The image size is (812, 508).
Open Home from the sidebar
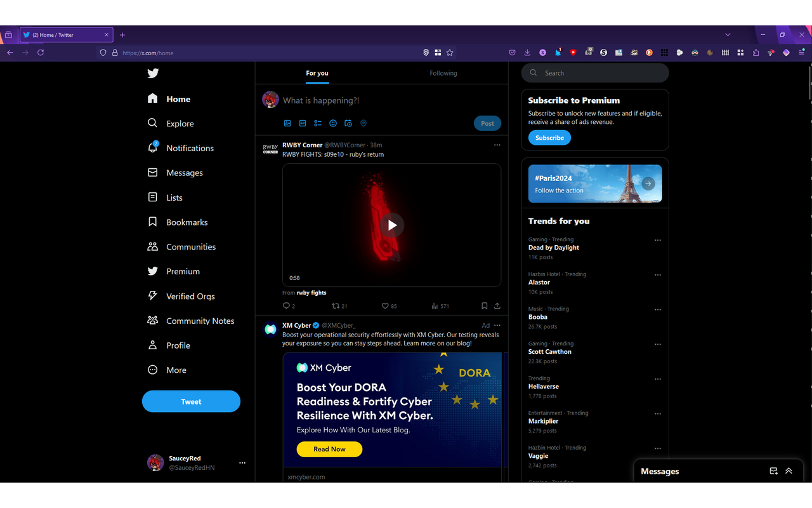coord(169,99)
